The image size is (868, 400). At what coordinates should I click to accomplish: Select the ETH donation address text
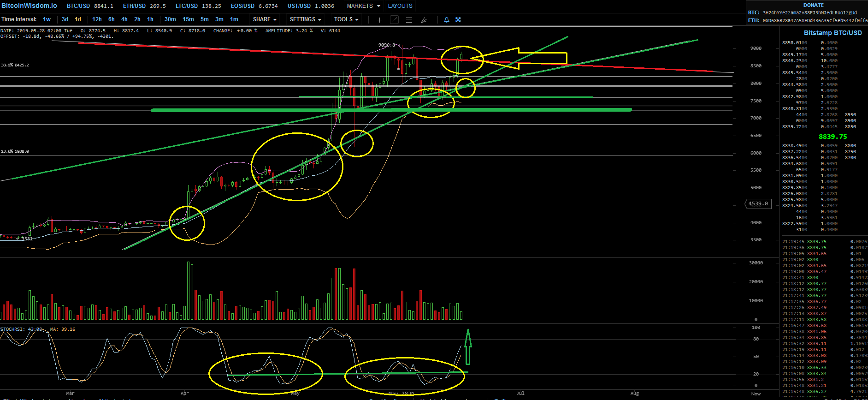(x=815, y=20)
